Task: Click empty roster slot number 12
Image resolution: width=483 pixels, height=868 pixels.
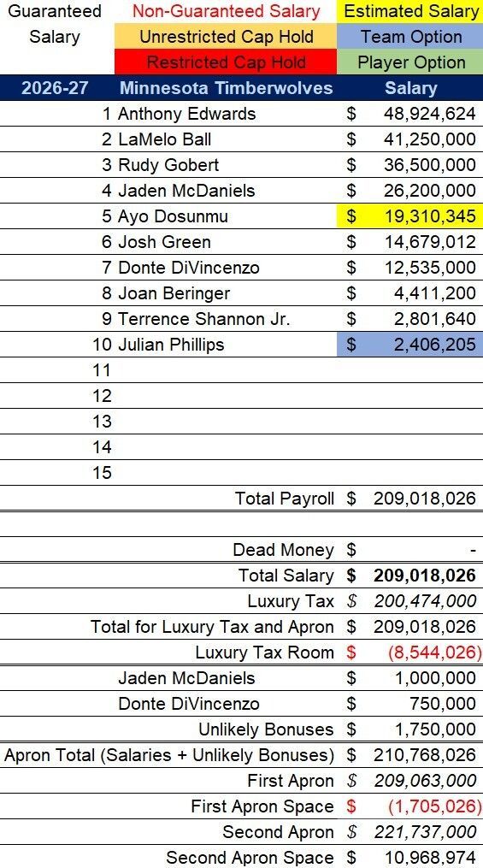Action: [x=103, y=396]
